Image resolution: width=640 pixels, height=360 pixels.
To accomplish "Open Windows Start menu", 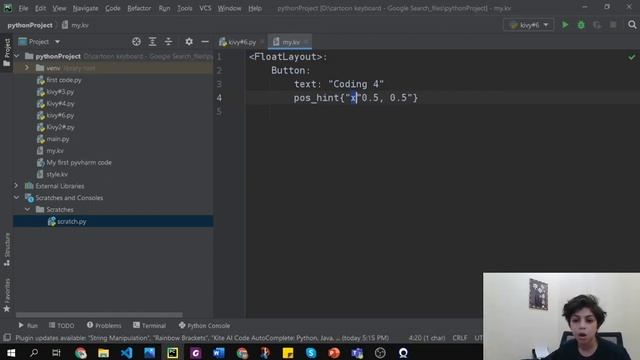I will [11, 353].
